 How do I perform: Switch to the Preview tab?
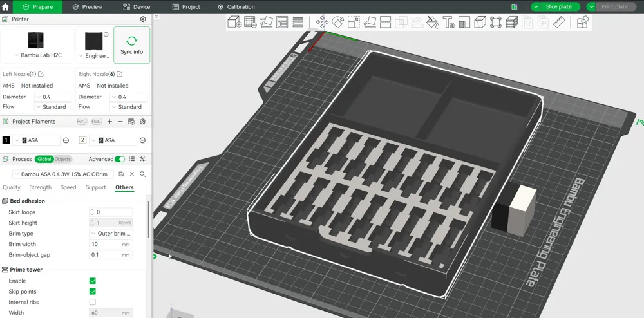87,6
